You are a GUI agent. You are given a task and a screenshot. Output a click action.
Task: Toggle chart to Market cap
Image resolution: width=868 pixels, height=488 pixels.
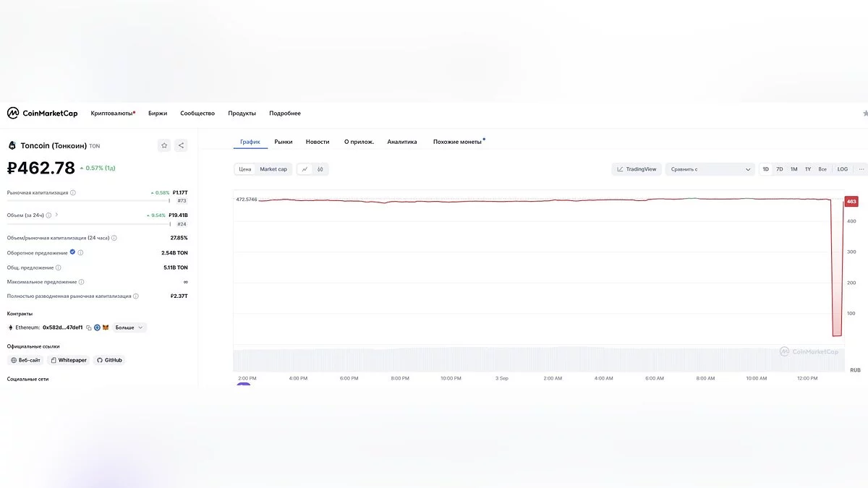273,169
